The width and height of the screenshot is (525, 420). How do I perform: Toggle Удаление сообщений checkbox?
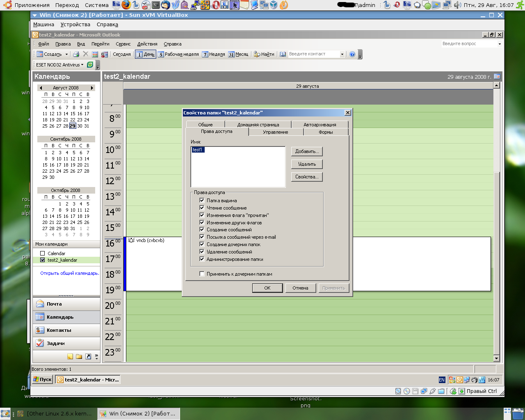click(x=202, y=251)
